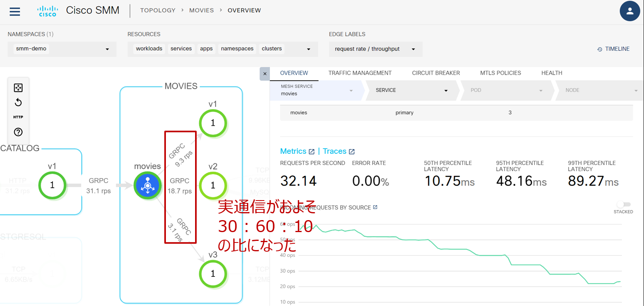Click the Overview breadcrumb item
This screenshot has width=644, height=306.
pyautogui.click(x=244, y=10)
